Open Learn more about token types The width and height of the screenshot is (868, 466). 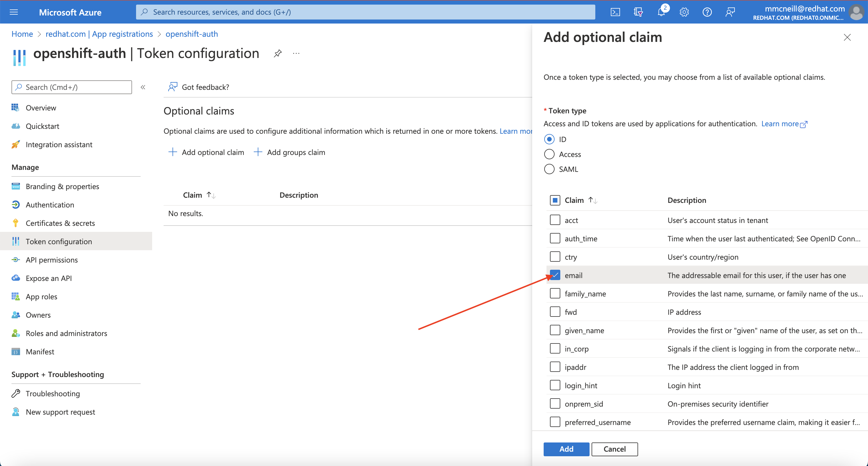click(781, 124)
